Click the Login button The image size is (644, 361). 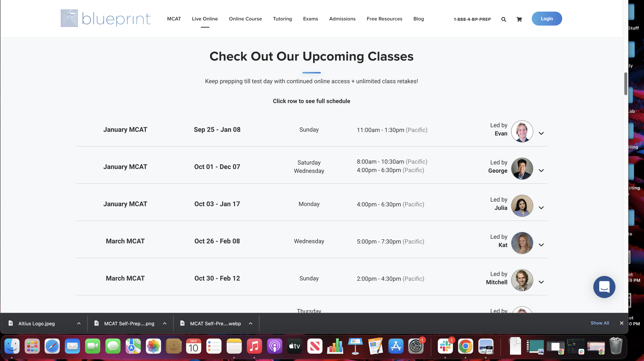pos(547,19)
